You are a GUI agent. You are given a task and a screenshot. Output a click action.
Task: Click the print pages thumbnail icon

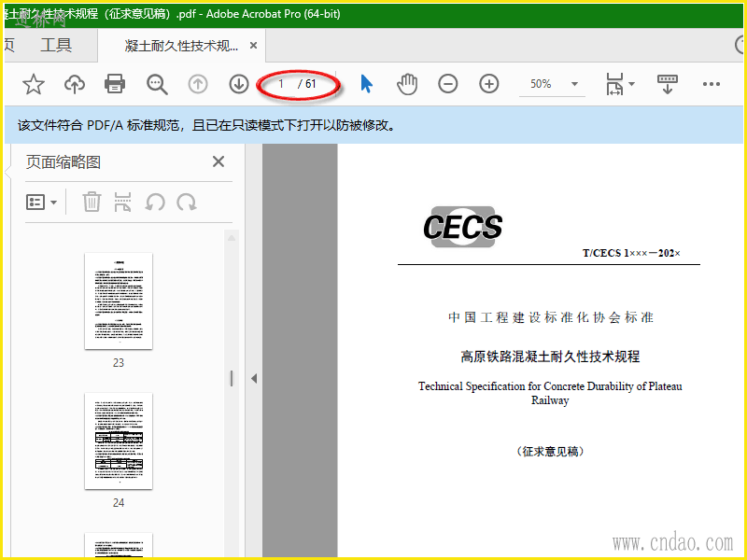pos(122,202)
